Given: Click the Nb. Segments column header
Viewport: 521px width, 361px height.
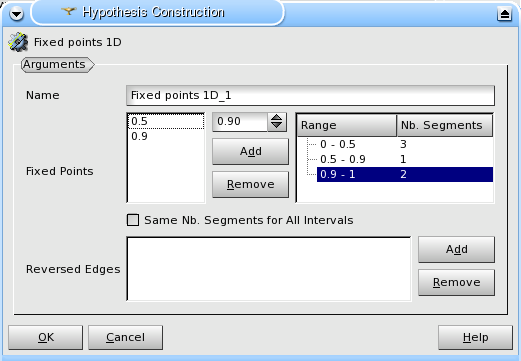Looking at the screenshot, I should (445, 125).
